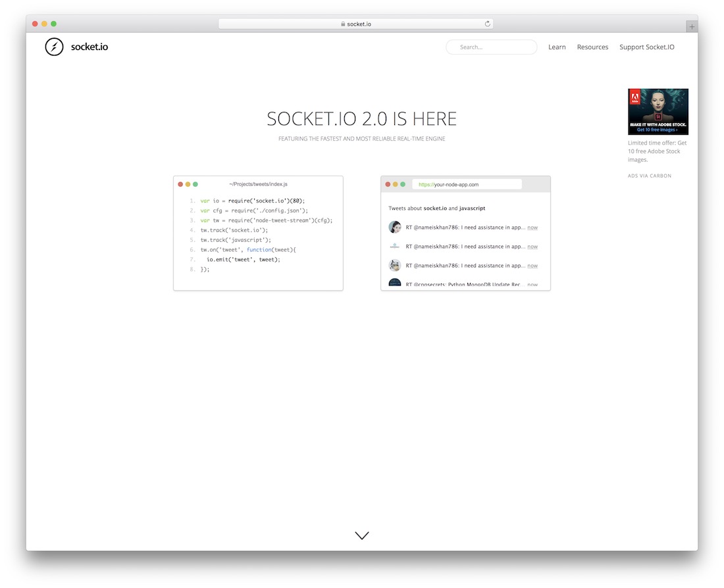The width and height of the screenshot is (724, 588).
Task: Click the green dot in demo browser mockup
Action: point(403,184)
